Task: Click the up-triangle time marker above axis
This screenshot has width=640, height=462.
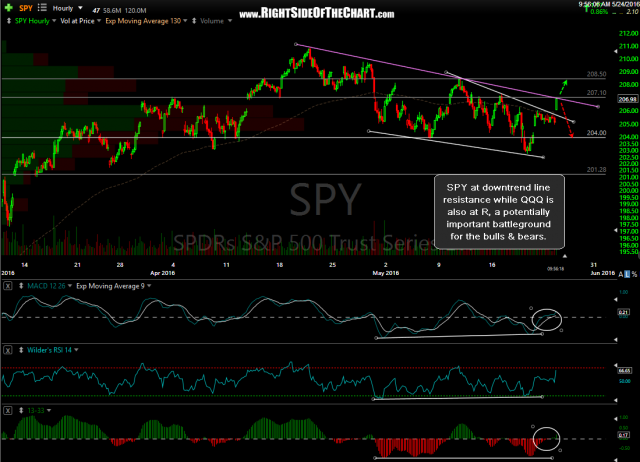Action: coord(565,256)
